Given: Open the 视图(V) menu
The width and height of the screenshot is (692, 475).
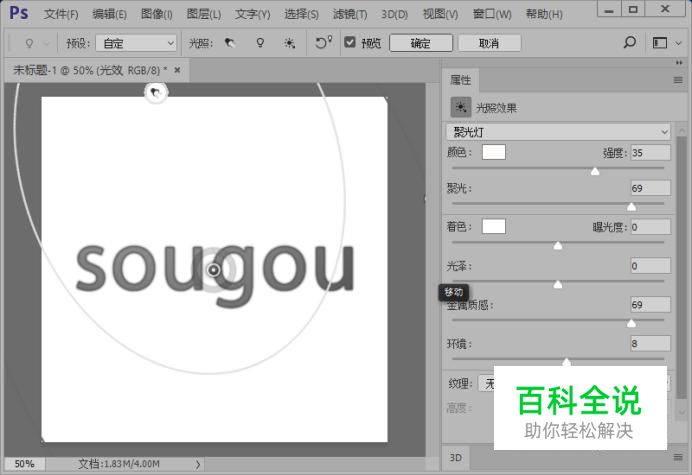Looking at the screenshot, I should [x=440, y=14].
